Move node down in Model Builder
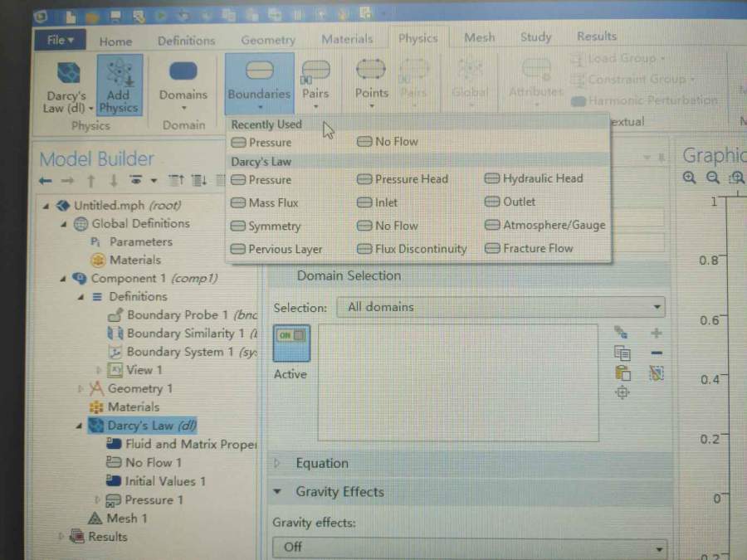 click(114, 181)
